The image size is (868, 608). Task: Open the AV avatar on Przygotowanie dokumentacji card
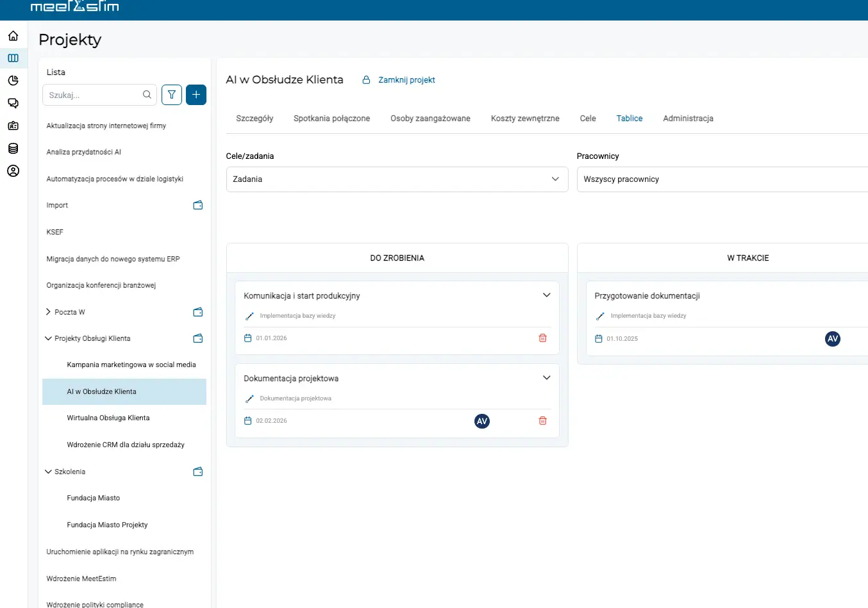point(832,339)
